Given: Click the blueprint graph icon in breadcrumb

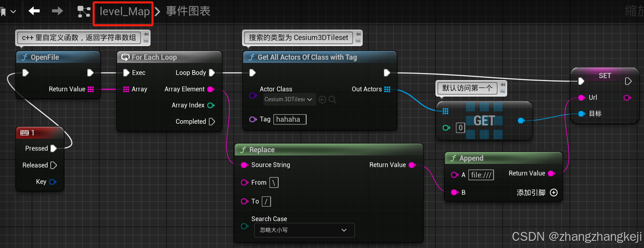Looking at the screenshot, I should click(x=84, y=12).
